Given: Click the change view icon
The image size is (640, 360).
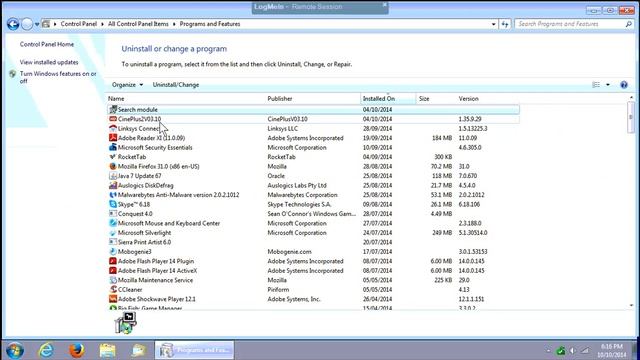Looking at the screenshot, I should coord(596,85).
